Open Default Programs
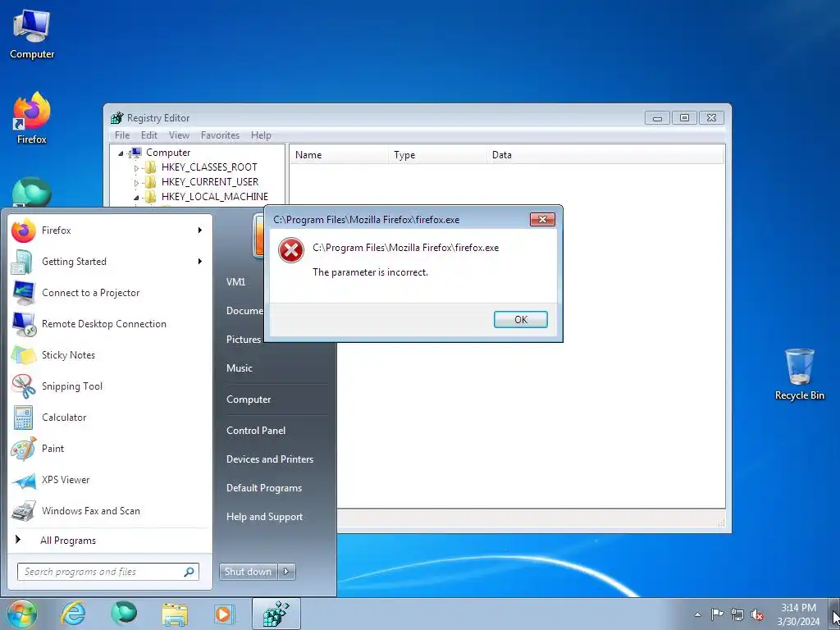840x630 pixels. [x=264, y=488]
